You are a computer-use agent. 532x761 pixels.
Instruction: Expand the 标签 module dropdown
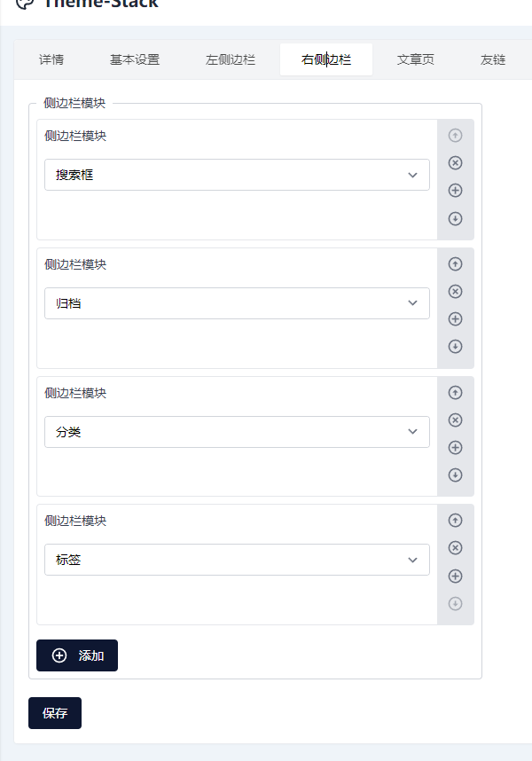point(237,560)
